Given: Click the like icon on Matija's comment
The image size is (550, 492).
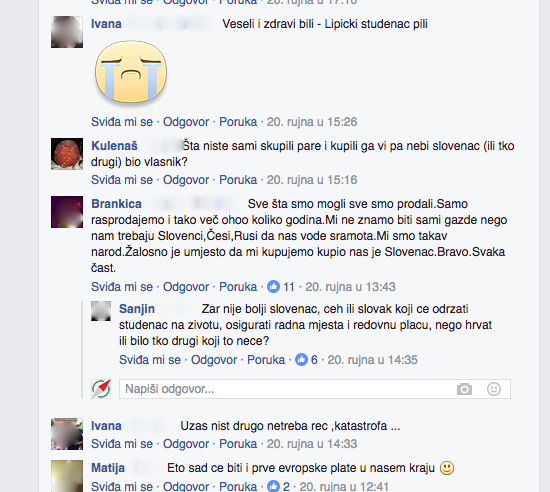Looking at the screenshot, I should (x=273, y=486).
